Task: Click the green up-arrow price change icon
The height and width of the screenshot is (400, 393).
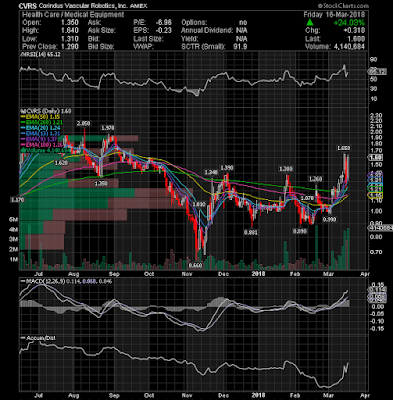Action: 310,23
